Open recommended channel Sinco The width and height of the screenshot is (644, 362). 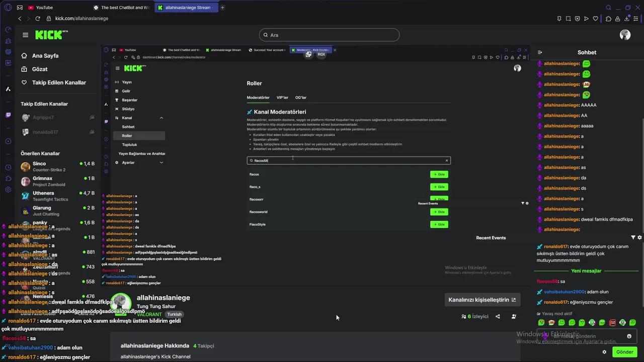tap(58, 166)
